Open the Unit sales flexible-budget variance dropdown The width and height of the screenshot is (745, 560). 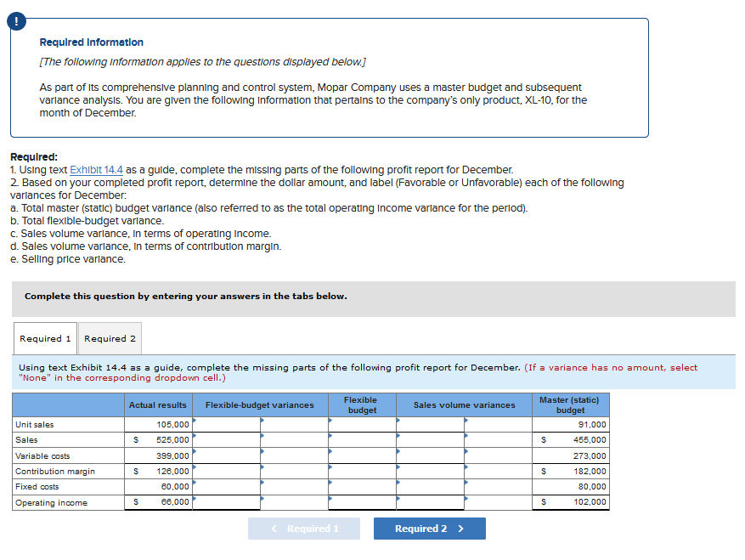293,424
